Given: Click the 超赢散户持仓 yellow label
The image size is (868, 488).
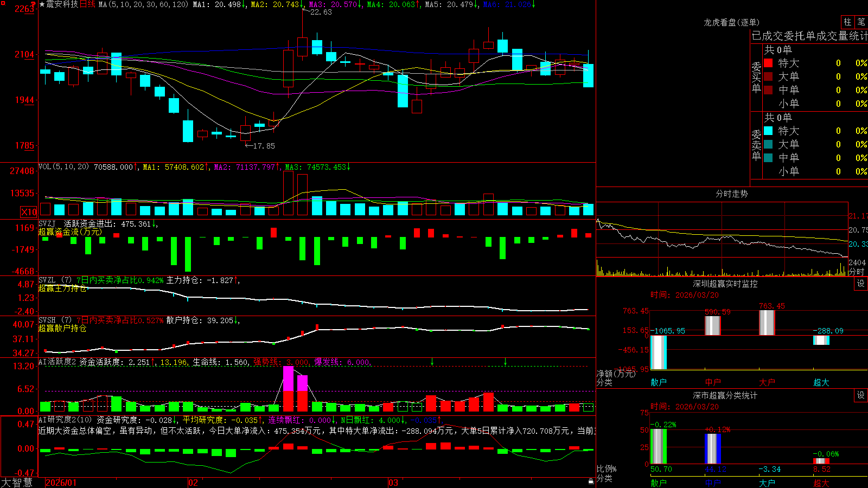Looking at the screenshot, I should click(62, 329).
